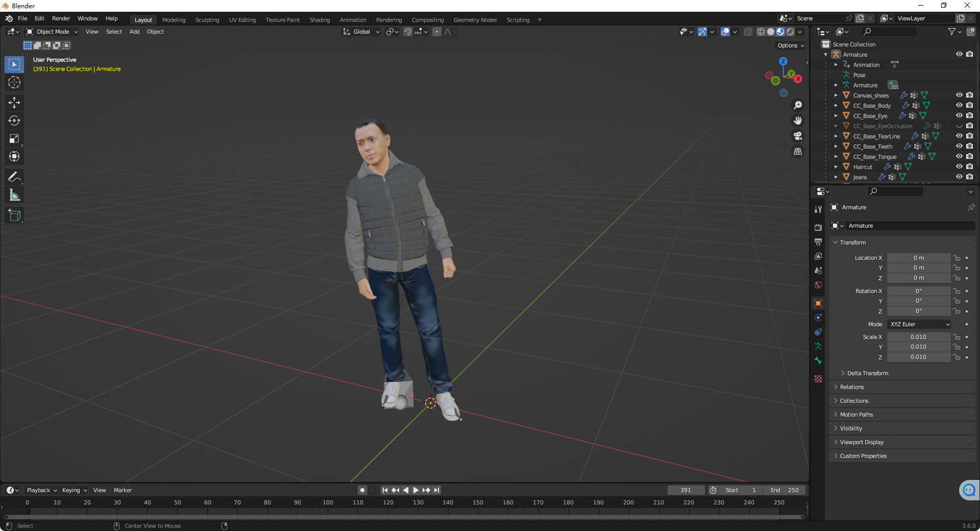This screenshot has width=980, height=531.
Task: Select the Measure tool
Action: click(14, 195)
